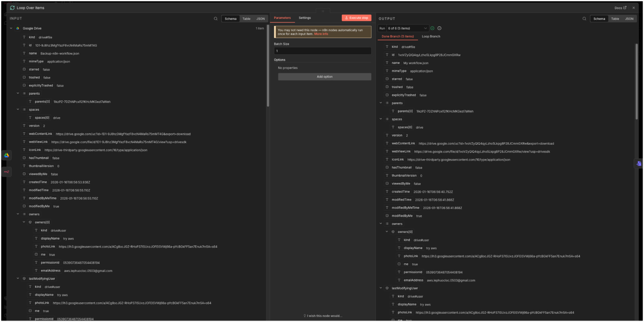Viewport: 644px width, 322px height.
Task: Click the green success checkmark icon in OUTPUT
Action: tap(432, 28)
